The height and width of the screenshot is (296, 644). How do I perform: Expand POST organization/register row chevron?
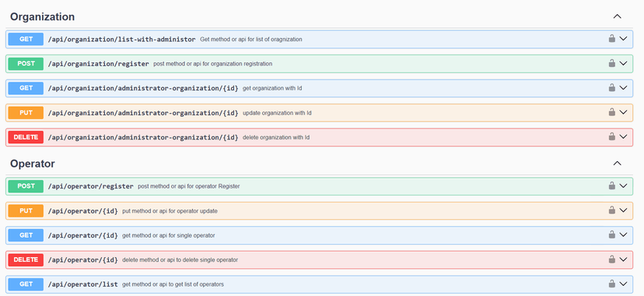point(623,63)
